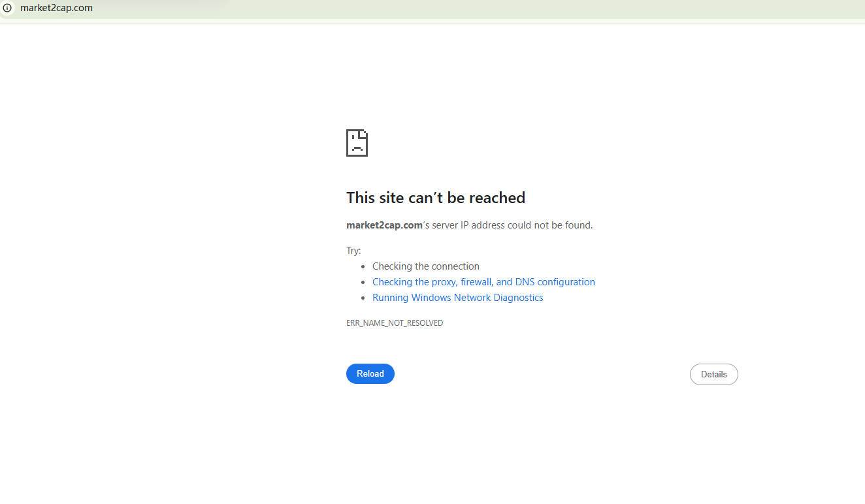The image size is (865, 504).
Task: Select the ERR_NAME_NOT_RESOLVED error code
Action: [x=395, y=323]
